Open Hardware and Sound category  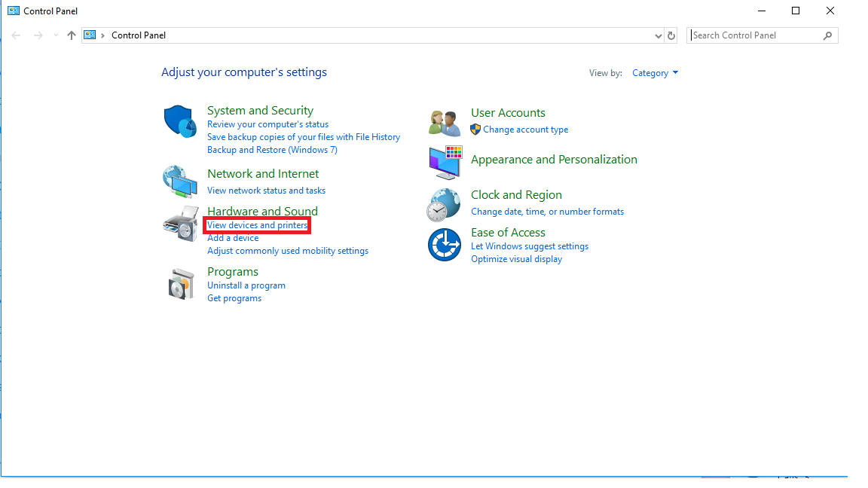click(262, 212)
